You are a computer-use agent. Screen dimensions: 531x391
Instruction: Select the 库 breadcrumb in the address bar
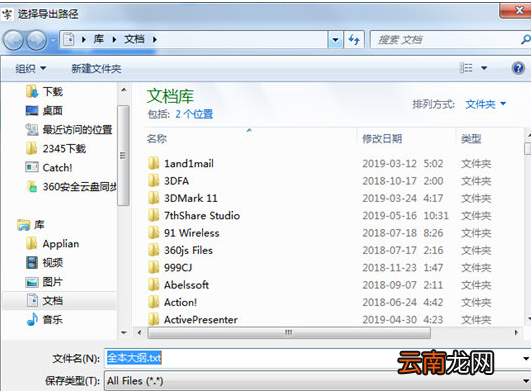coord(99,39)
